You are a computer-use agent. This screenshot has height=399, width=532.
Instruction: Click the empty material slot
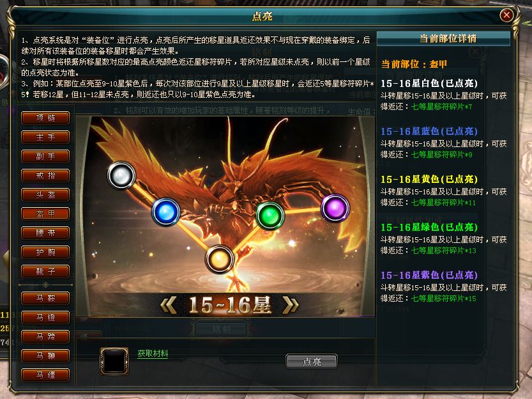pyautogui.click(x=114, y=361)
